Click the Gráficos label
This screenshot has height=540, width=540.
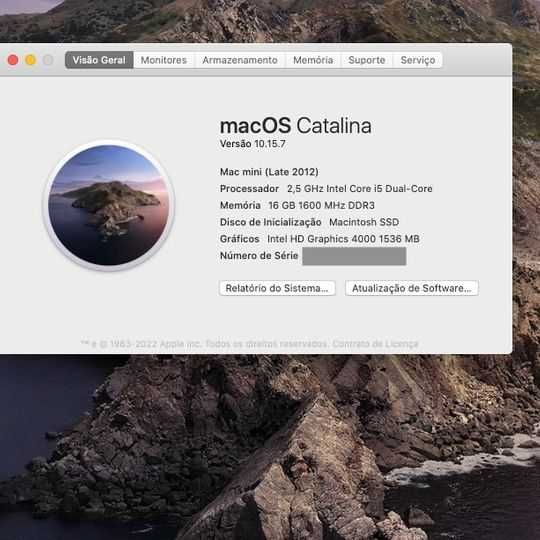click(x=240, y=239)
